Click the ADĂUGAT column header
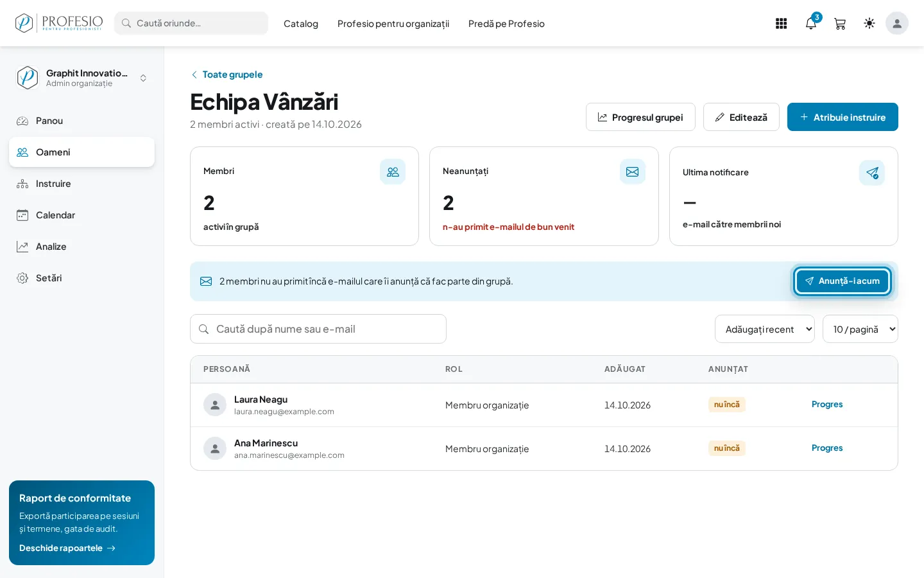The width and height of the screenshot is (924, 578). tap(625, 369)
